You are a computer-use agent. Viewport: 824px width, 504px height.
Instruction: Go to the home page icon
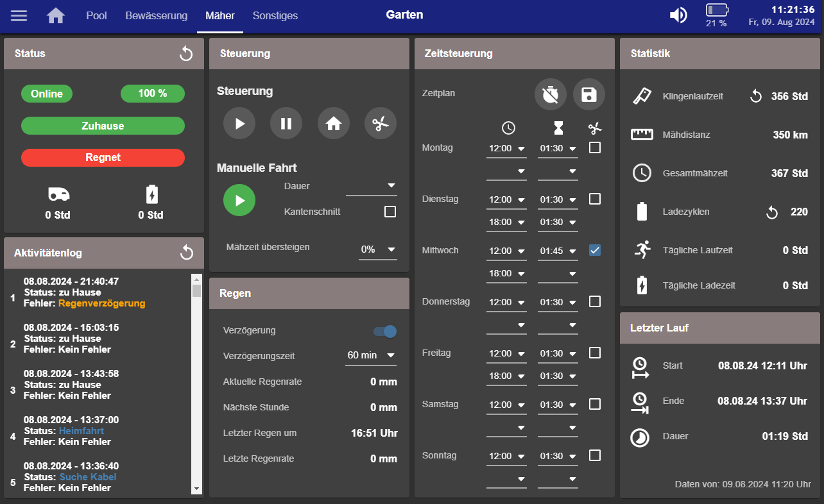[56, 15]
